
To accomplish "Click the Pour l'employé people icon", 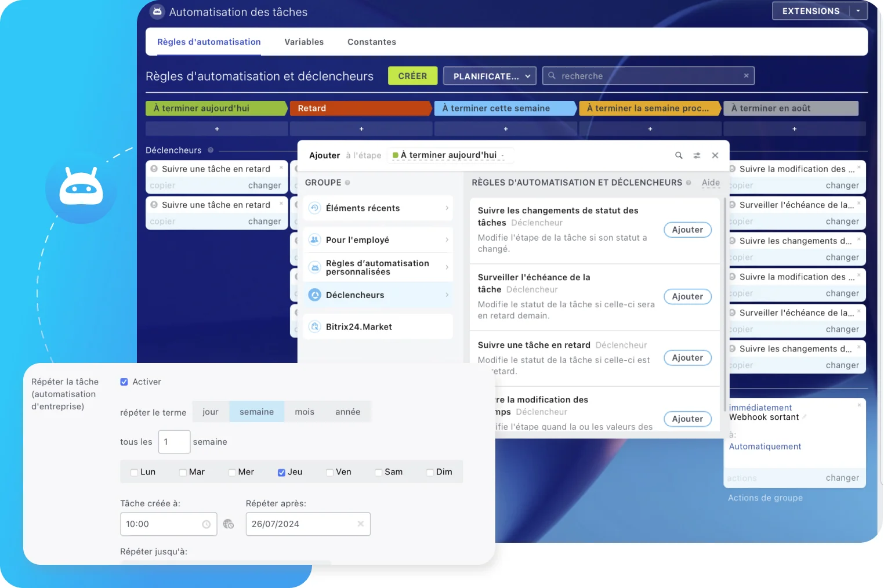I will [314, 239].
